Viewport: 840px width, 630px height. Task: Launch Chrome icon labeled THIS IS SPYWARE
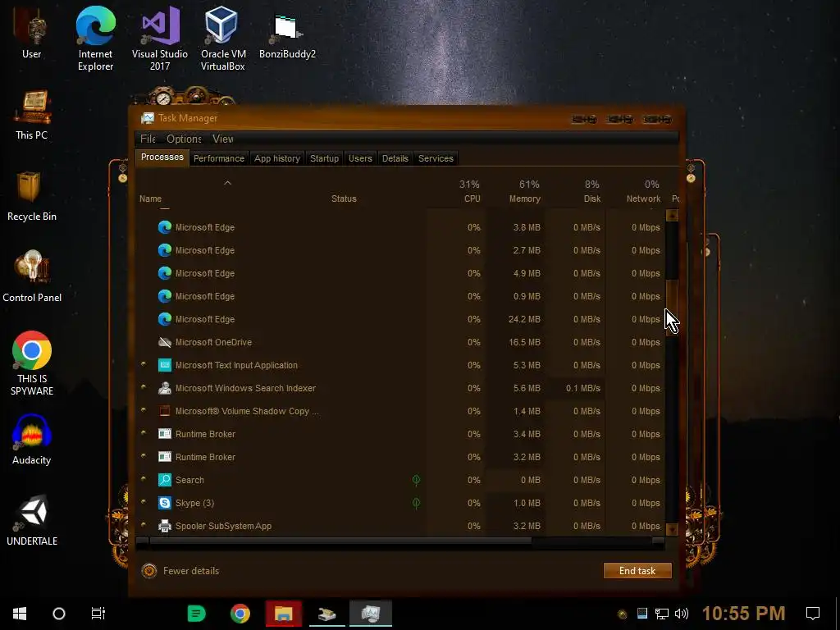(x=32, y=363)
